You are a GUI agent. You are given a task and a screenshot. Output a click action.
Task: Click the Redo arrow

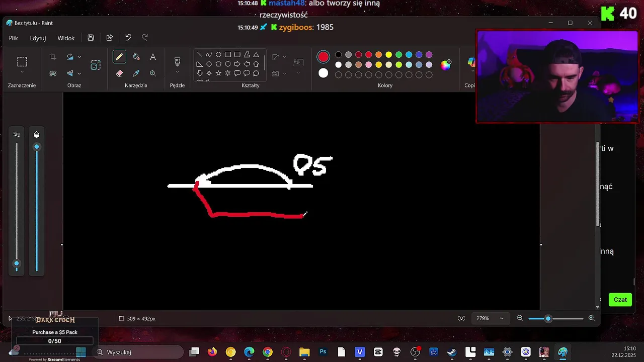145,38
